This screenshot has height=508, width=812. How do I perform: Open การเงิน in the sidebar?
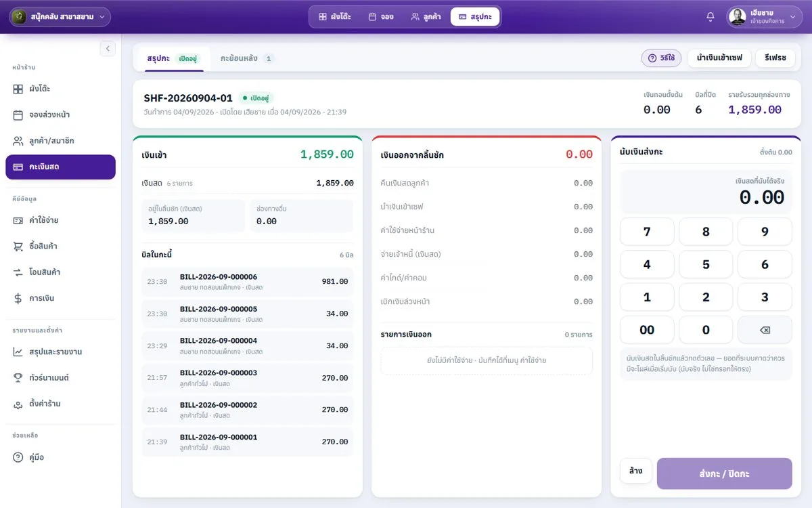60,298
